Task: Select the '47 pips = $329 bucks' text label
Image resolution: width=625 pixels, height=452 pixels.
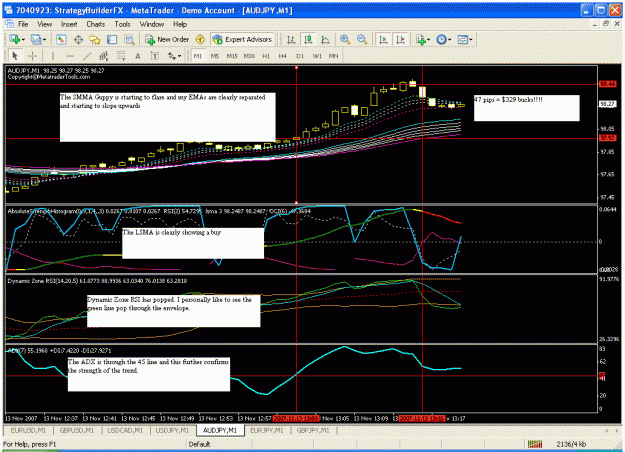Action: pyautogui.click(x=526, y=108)
